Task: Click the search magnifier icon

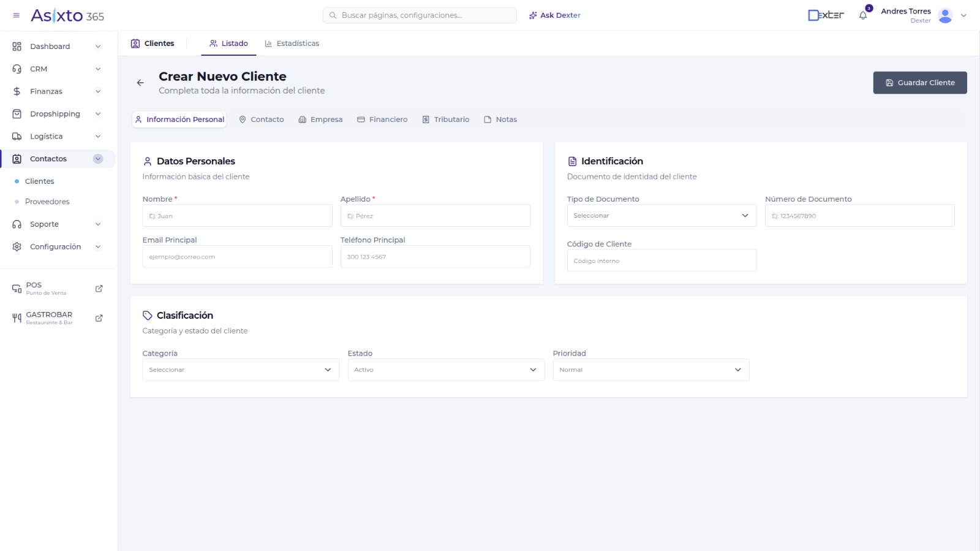Action: pos(333,15)
